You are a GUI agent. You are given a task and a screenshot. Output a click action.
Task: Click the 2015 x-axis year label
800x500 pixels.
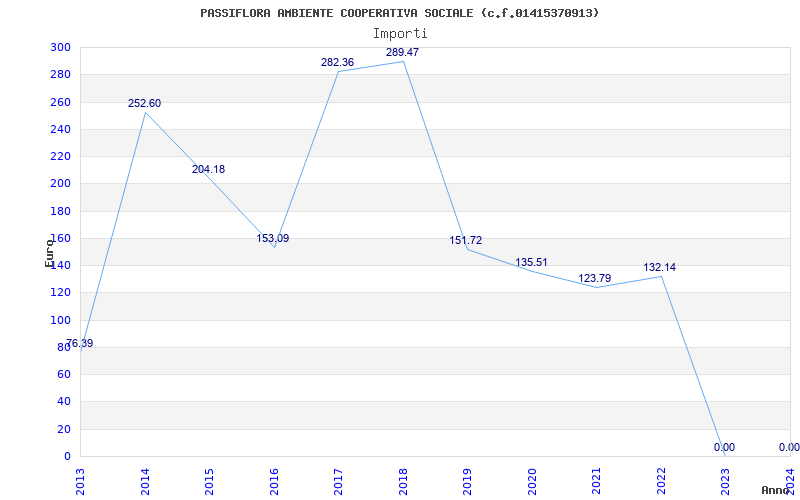[209, 481]
